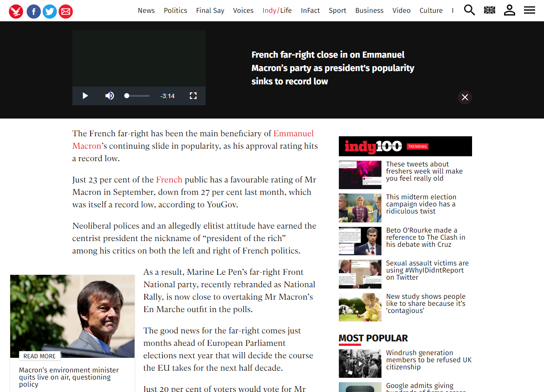Viewport: 544px width, 392px height.
Task: Open study on sharing being contagious
Action: coord(425,304)
